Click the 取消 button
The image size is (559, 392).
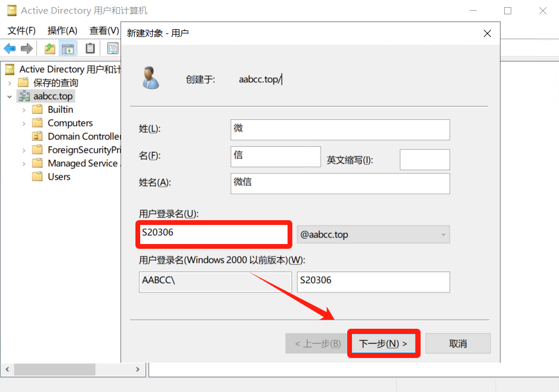tap(458, 344)
